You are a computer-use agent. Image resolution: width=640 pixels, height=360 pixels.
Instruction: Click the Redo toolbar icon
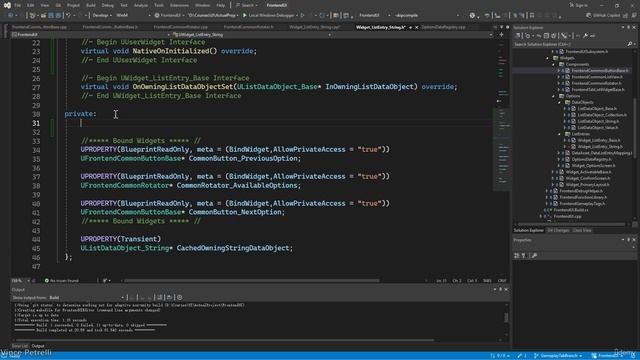(80, 15)
